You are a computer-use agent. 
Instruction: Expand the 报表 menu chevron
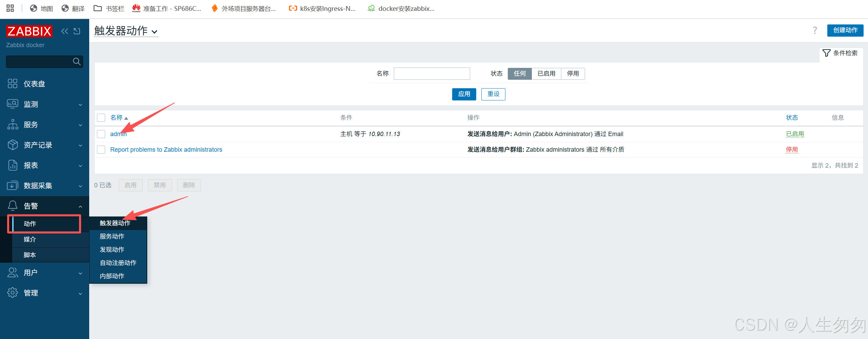pyautogui.click(x=80, y=166)
